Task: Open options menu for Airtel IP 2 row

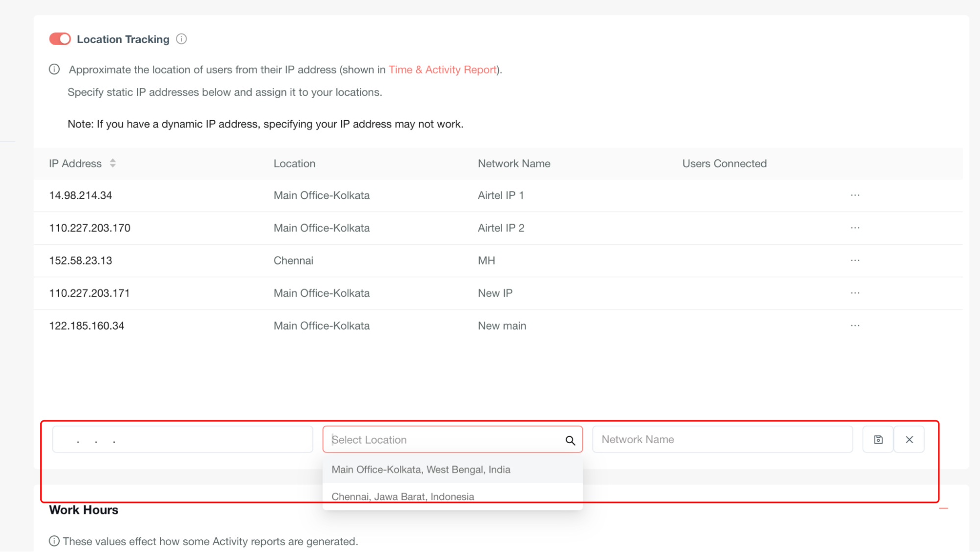Action: tap(855, 228)
